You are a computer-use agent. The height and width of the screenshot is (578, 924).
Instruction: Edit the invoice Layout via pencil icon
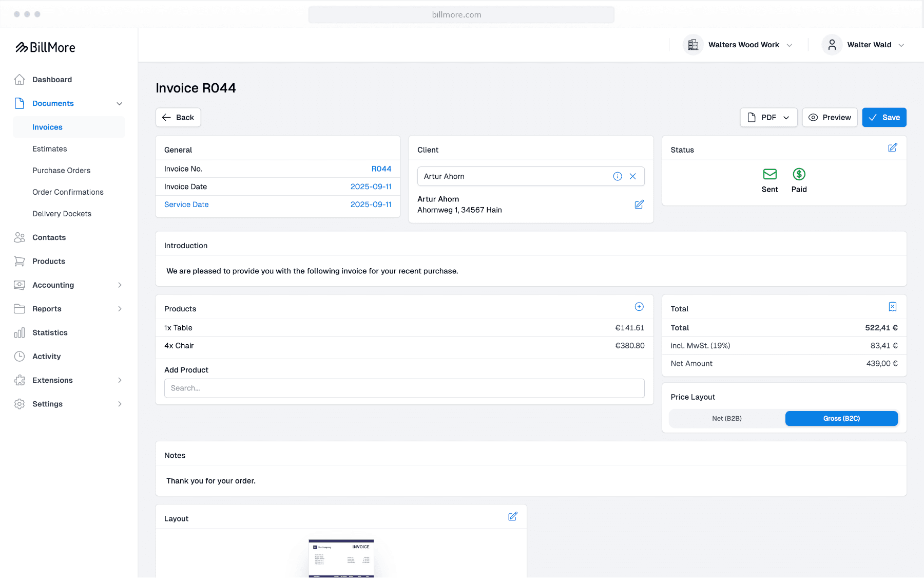coord(512,516)
